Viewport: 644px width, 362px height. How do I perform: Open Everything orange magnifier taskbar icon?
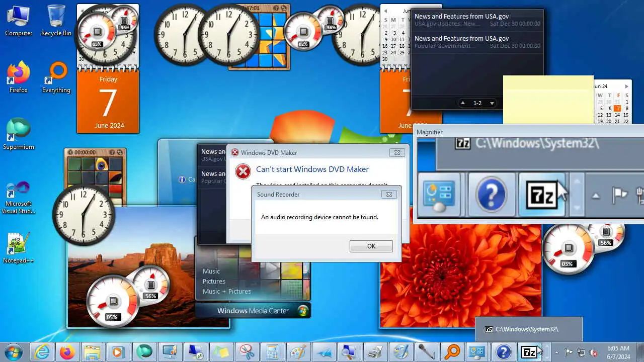tap(452, 352)
